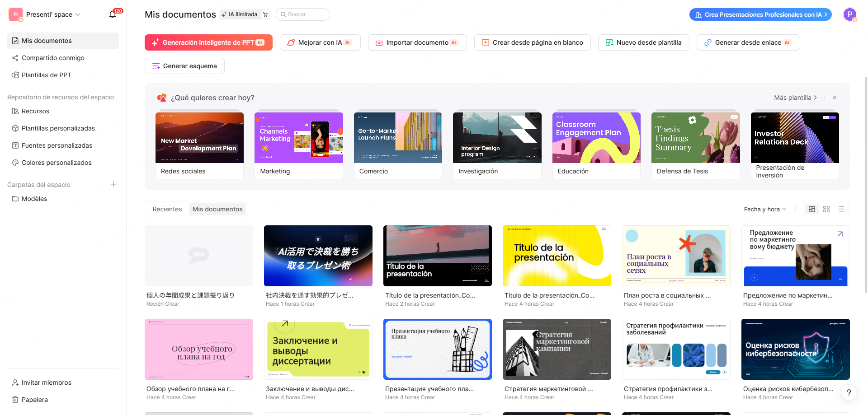Screen dimensions: 868x415
Task: Open Fuentes personalizadas
Action: pos(63,145)
